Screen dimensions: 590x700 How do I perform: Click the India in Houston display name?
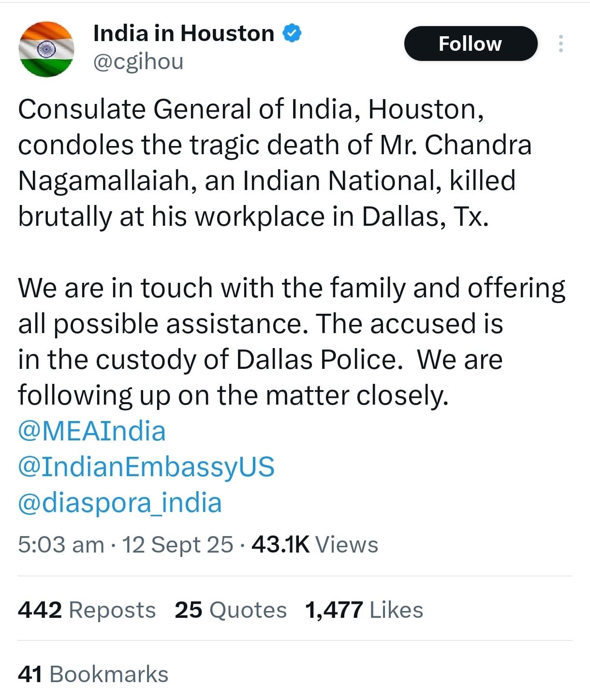(183, 33)
